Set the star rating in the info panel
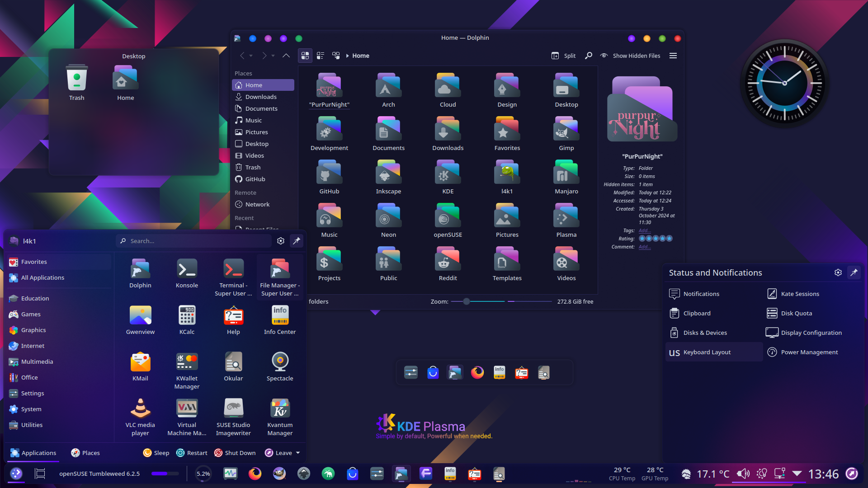This screenshot has width=868, height=488. pos(656,239)
